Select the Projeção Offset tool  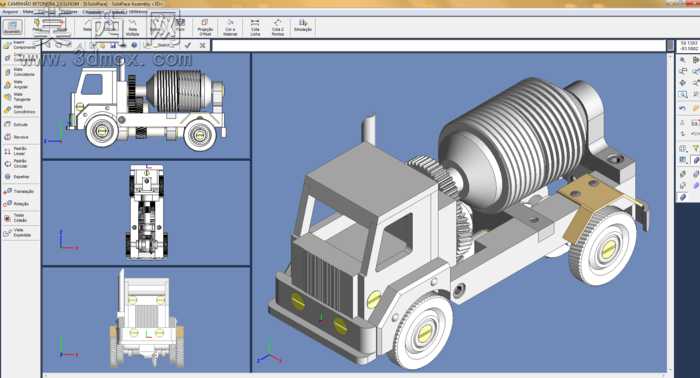(x=205, y=28)
